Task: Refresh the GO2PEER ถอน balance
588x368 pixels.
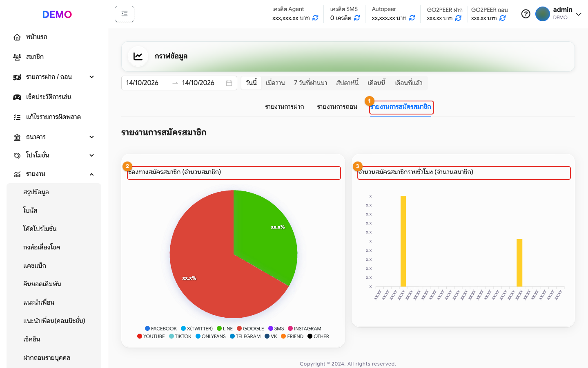Action: [x=503, y=18]
